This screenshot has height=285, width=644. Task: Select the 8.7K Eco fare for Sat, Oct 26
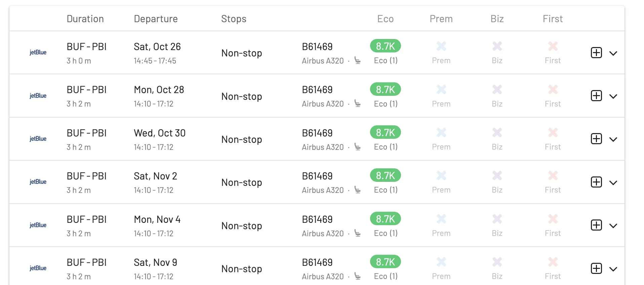click(x=386, y=46)
